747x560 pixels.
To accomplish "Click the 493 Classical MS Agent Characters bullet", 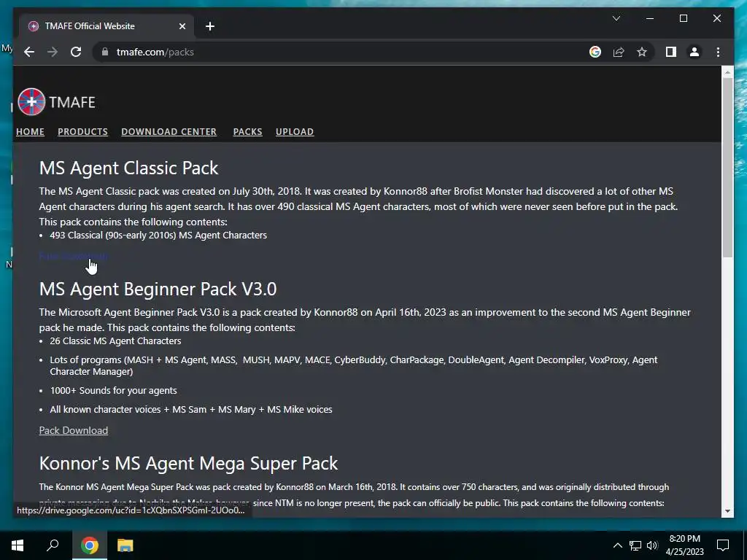I will [x=158, y=236].
